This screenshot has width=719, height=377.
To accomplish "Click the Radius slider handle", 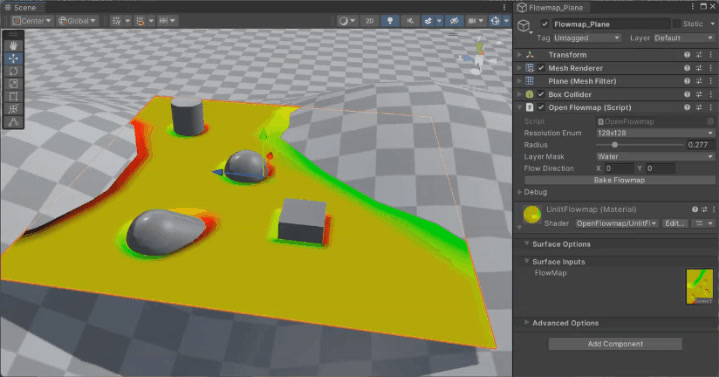I will [614, 145].
